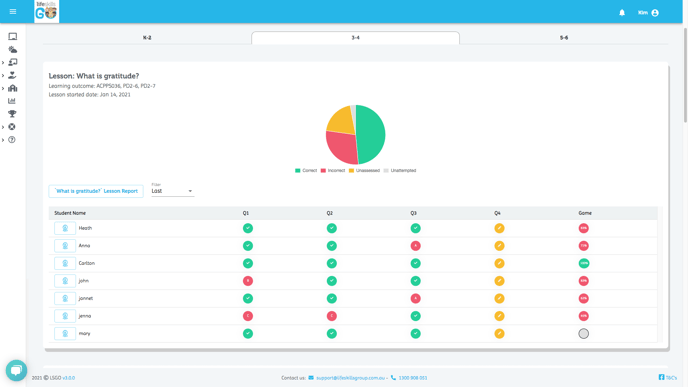This screenshot has height=387, width=688.
Task: Click the Student Name column header
Action: pos(70,213)
